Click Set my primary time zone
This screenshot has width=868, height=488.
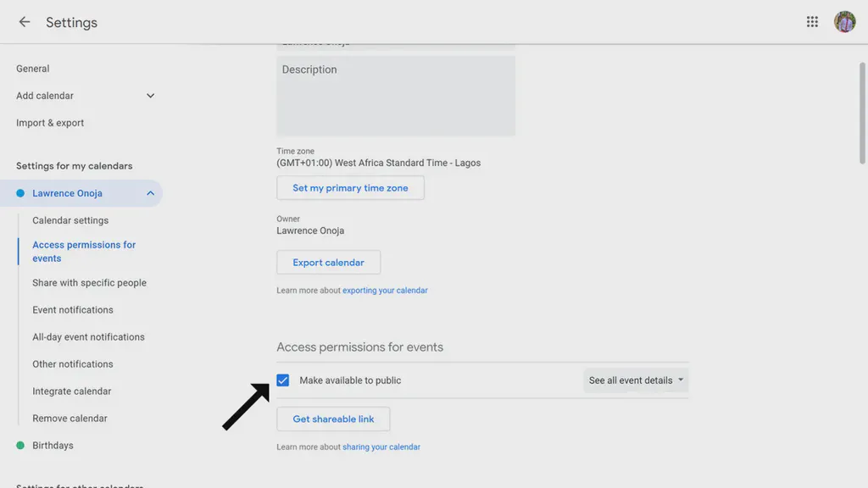pyautogui.click(x=350, y=187)
